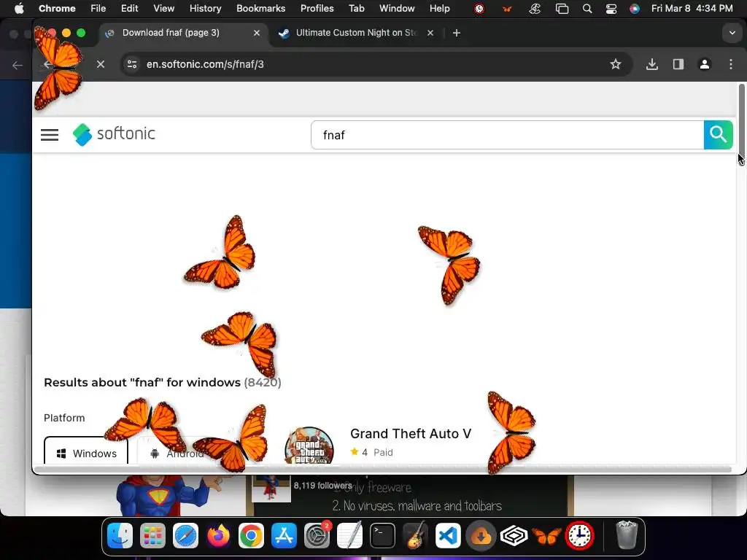This screenshot has width=747, height=560.
Task: Open GarageBand from the Dock
Action: [x=415, y=536]
